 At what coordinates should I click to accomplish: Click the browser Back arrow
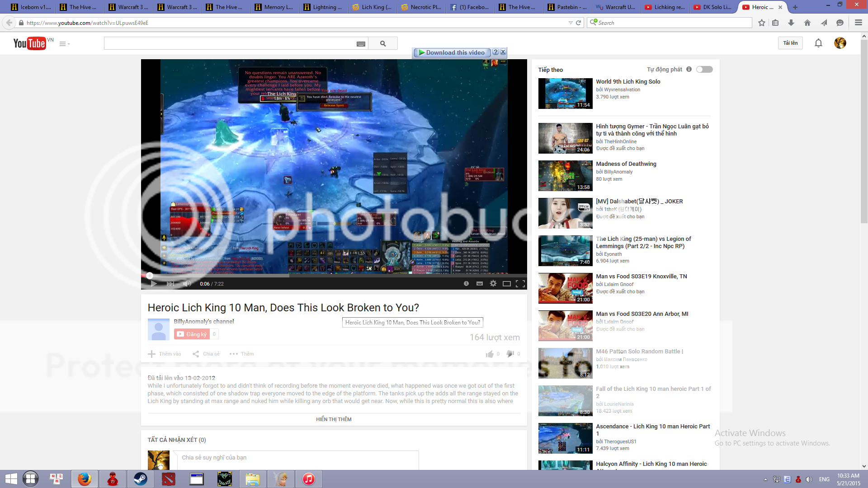[x=9, y=23]
